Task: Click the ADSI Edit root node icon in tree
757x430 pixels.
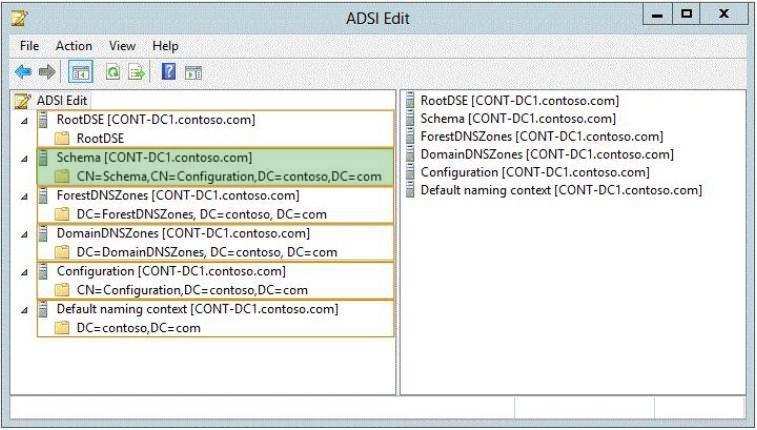Action: pos(23,101)
